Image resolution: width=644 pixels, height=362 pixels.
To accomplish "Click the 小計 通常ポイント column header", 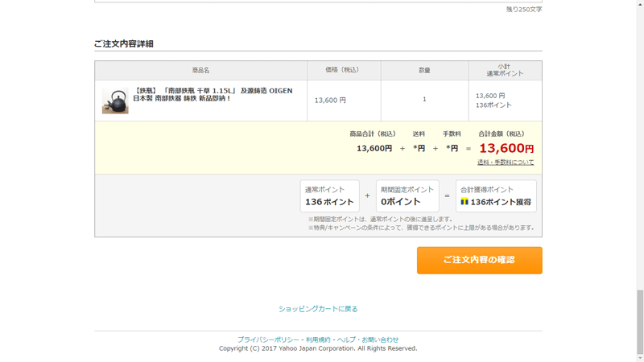I will pyautogui.click(x=505, y=71).
